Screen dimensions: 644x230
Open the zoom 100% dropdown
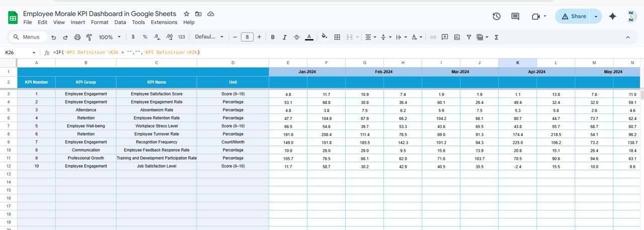[110, 37]
